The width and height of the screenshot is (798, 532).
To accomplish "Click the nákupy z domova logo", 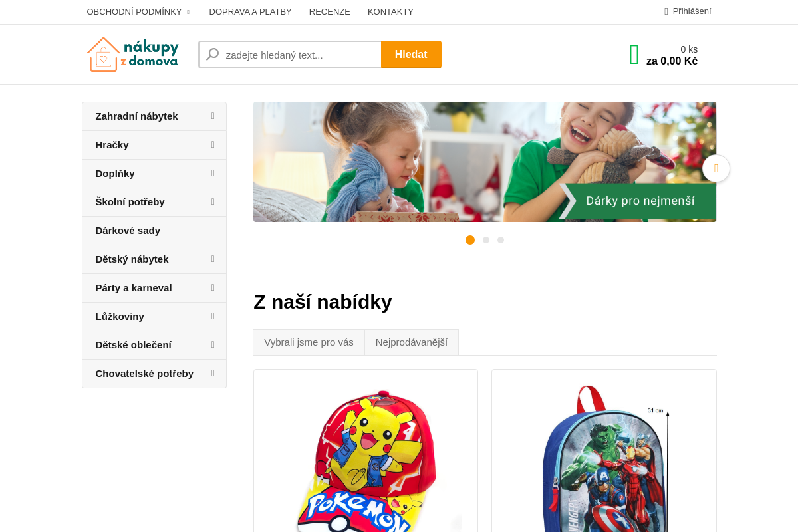I will click(x=132, y=55).
